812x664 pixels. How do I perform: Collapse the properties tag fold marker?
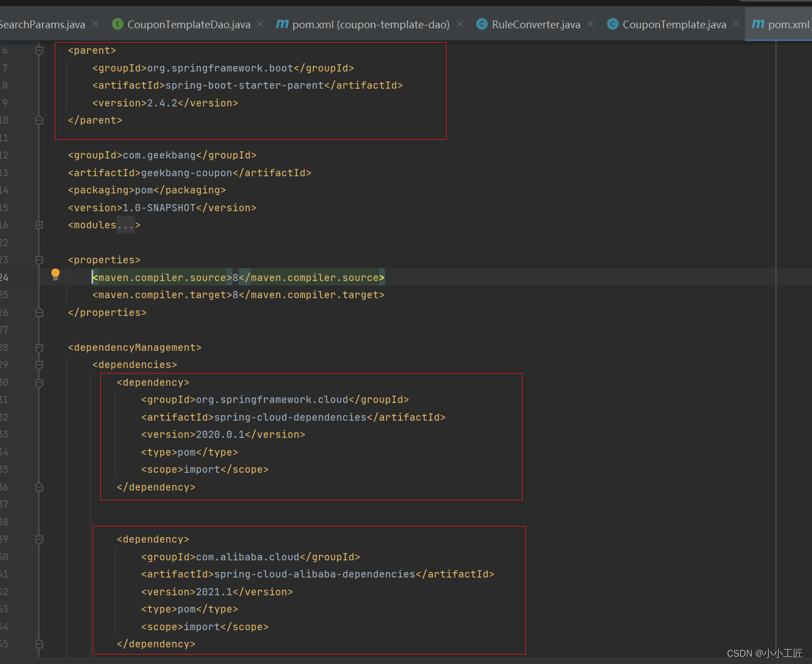tap(39, 260)
